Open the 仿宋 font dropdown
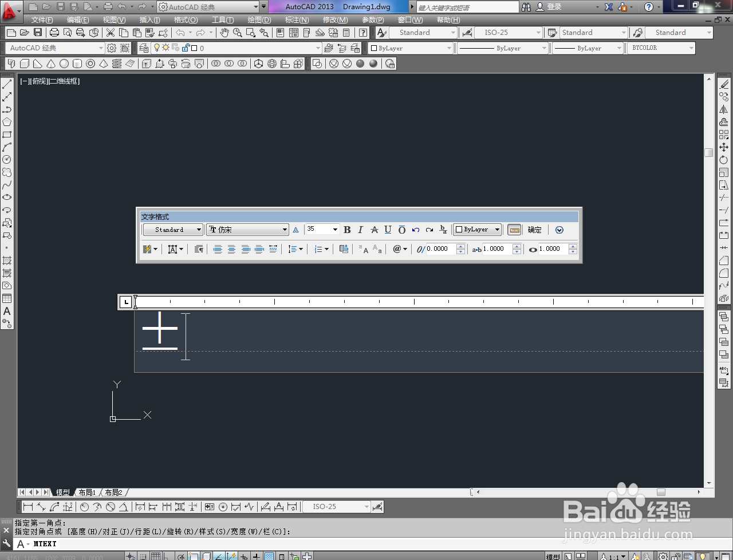The height and width of the screenshot is (560, 733). click(x=247, y=230)
